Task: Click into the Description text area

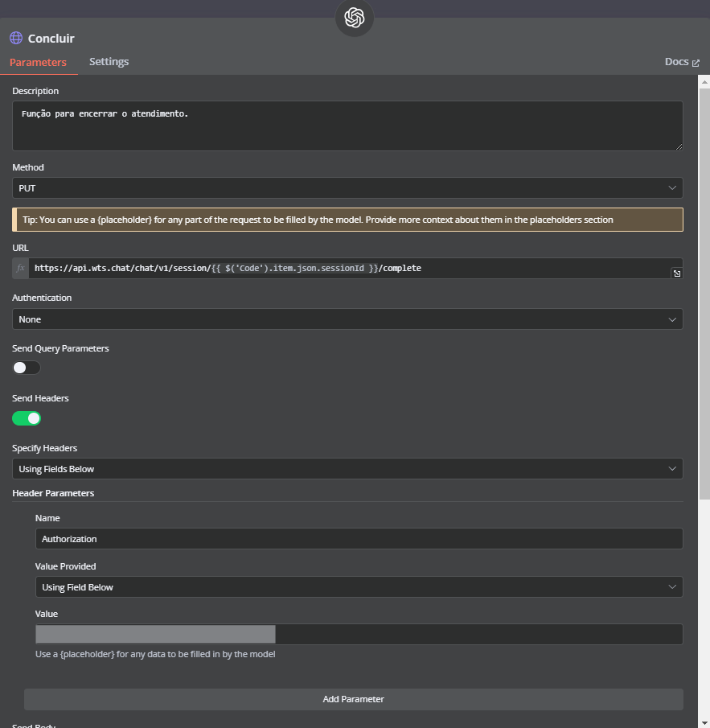Action: (347, 125)
